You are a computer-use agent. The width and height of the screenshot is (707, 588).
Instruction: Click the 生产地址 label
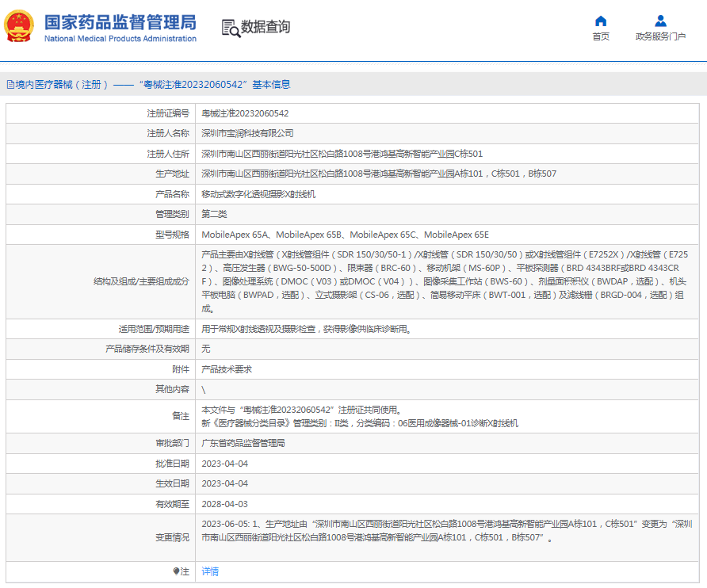pyautogui.click(x=172, y=174)
